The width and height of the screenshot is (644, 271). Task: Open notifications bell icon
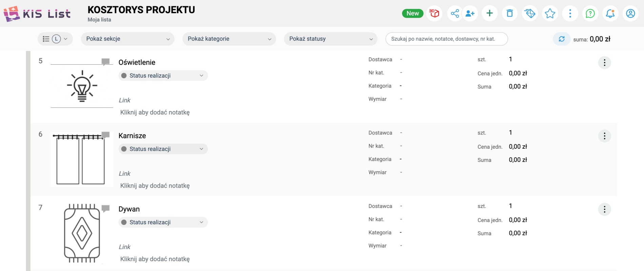click(x=610, y=14)
